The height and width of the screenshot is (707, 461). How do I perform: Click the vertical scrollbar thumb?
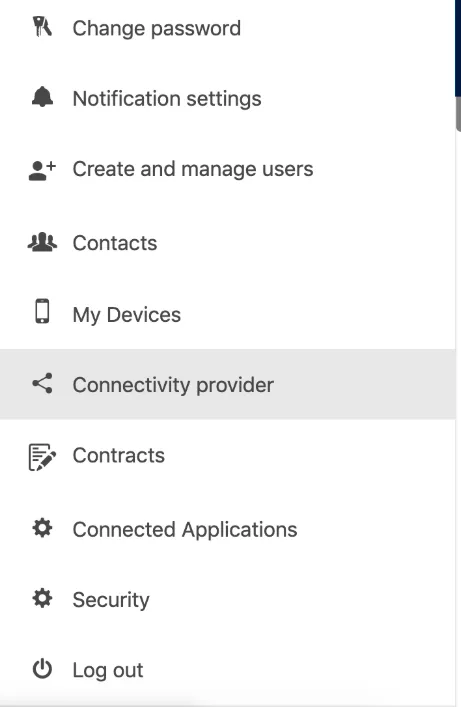click(x=458, y=114)
